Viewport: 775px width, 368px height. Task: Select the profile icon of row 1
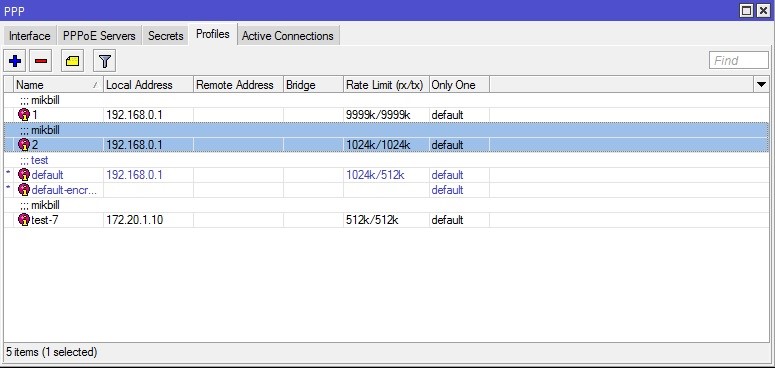[24, 115]
